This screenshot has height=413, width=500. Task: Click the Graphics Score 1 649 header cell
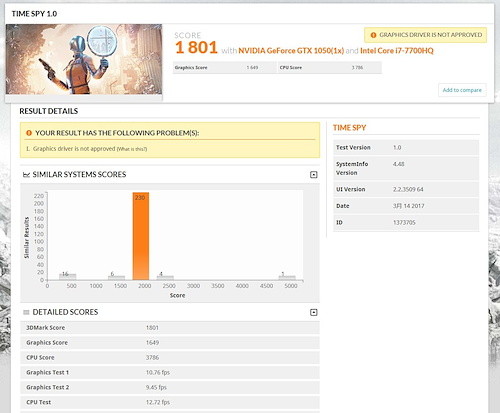pyautogui.click(x=224, y=68)
